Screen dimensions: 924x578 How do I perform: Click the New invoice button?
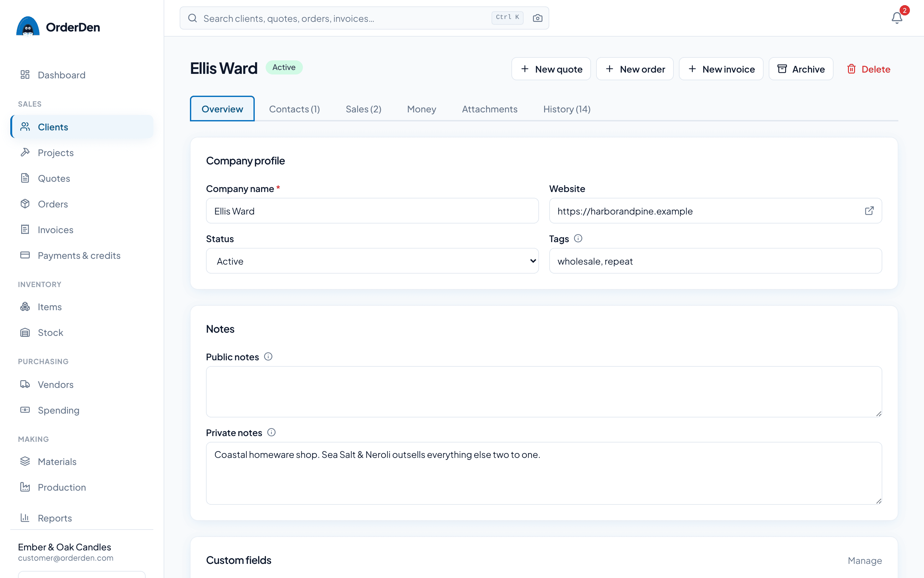click(721, 69)
